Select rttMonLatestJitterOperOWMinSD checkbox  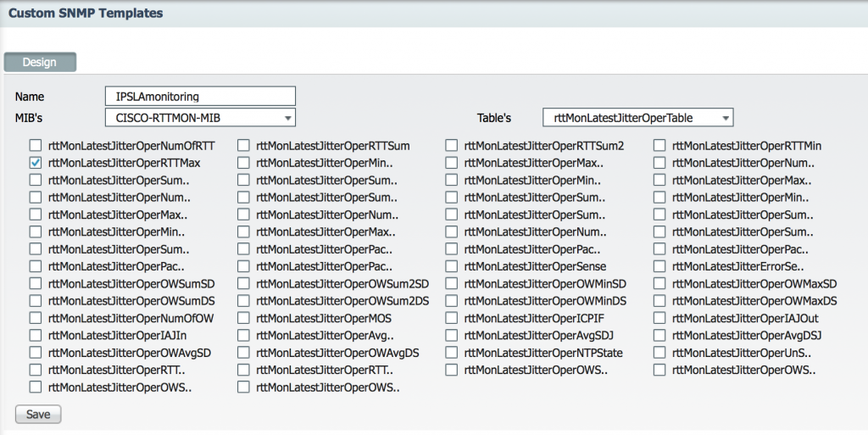[x=452, y=284]
